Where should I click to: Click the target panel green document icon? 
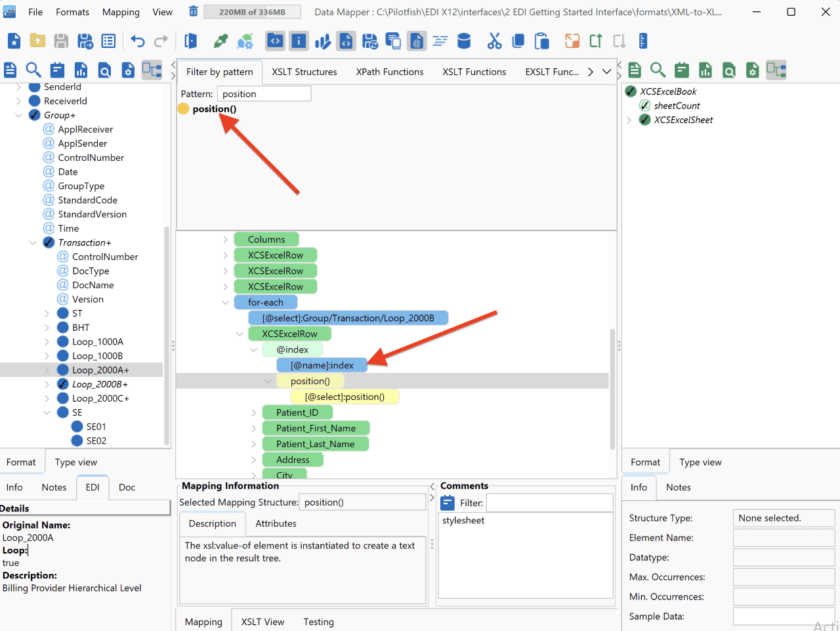click(635, 70)
